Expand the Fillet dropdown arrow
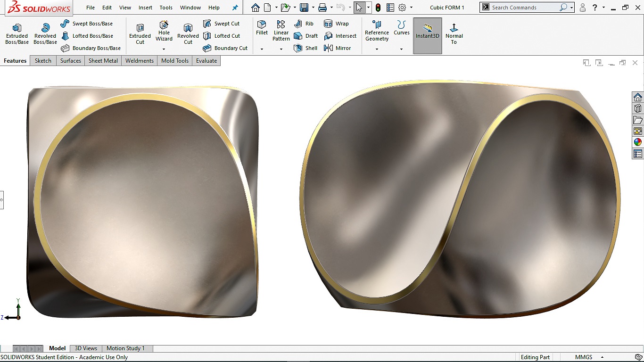Screen dimensions: 644x362 click(262, 49)
